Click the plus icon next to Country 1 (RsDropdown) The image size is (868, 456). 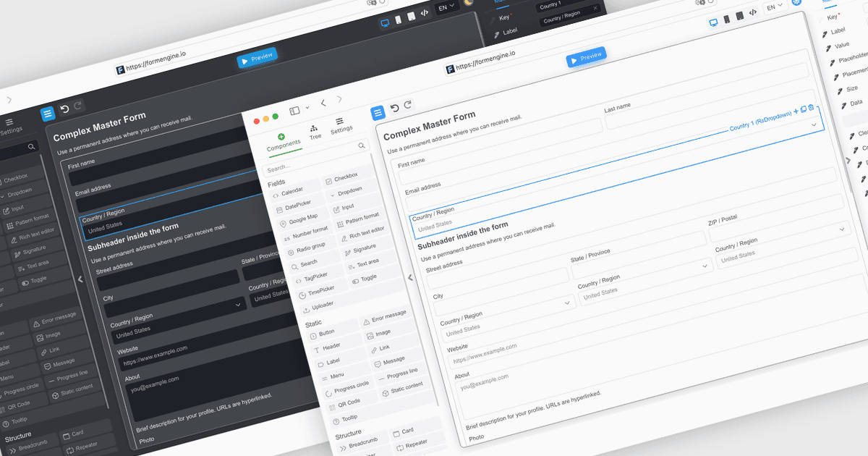pyautogui.click(x=796, y=111)
